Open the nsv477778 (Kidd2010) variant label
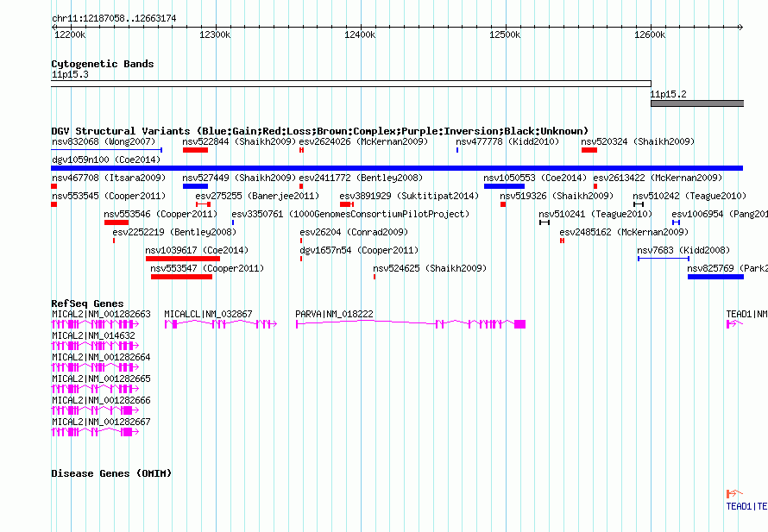 click(507, 141)
